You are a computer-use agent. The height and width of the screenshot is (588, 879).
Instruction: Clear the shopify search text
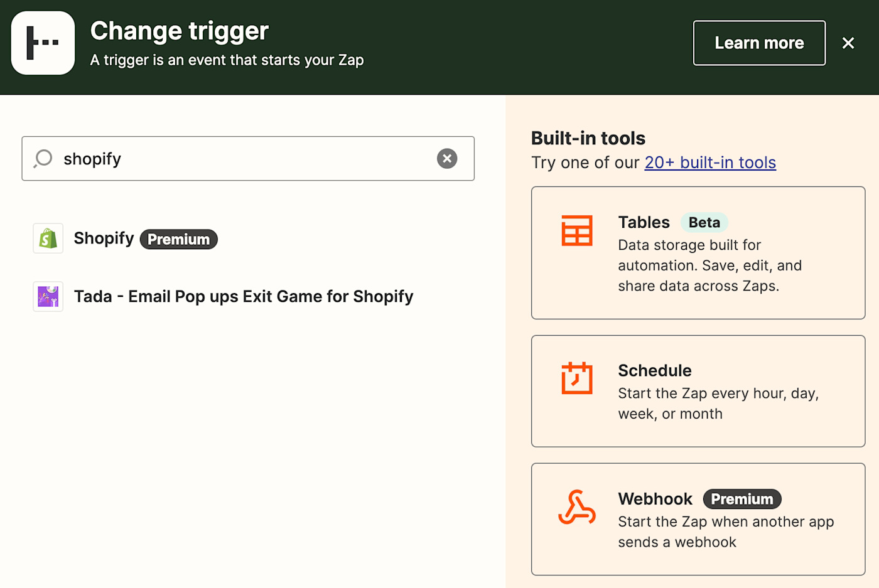point(447,159)
